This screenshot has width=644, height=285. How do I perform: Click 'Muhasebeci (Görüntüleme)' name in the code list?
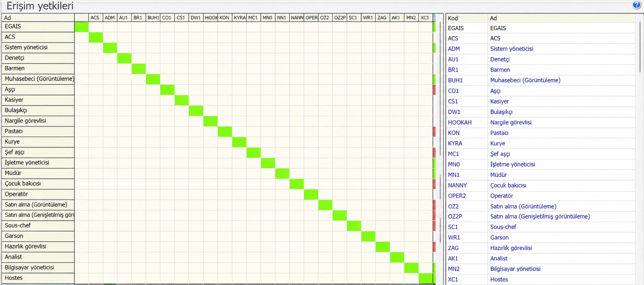[x=525, y=80]
